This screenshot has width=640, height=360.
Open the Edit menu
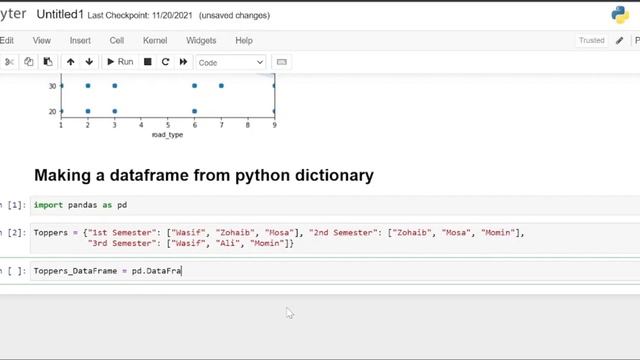point(7,40)
